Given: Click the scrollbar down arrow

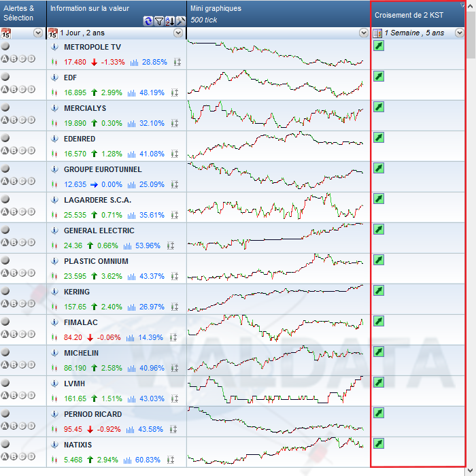Looking at the screenshot, I should click(471, 471).
